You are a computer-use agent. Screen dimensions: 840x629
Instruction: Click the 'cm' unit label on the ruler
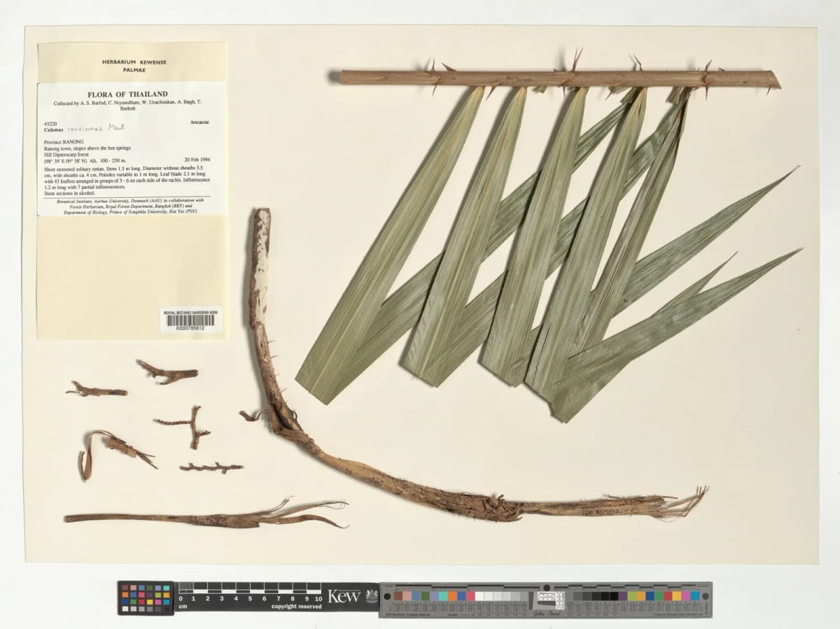(183, 607)
